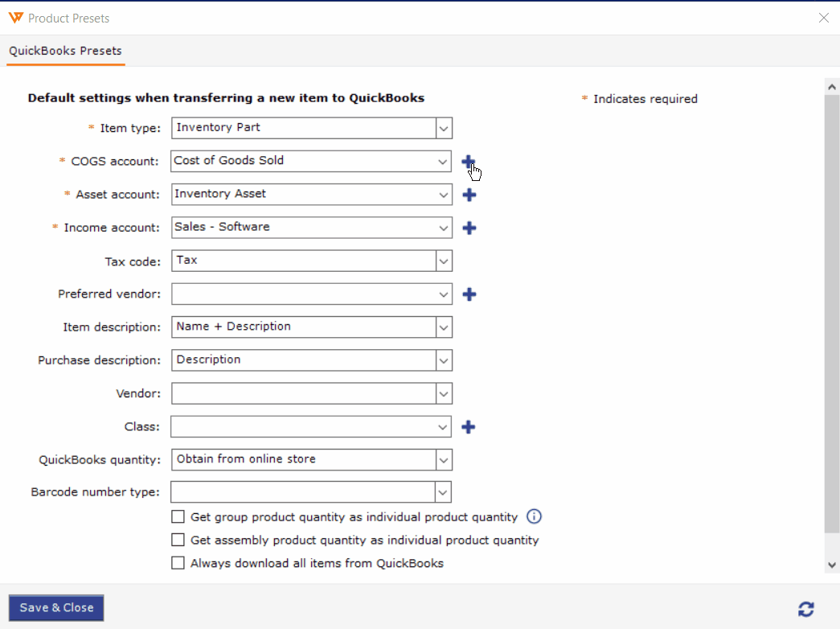Enable Get group product quantity checkbox

(178, 517)
